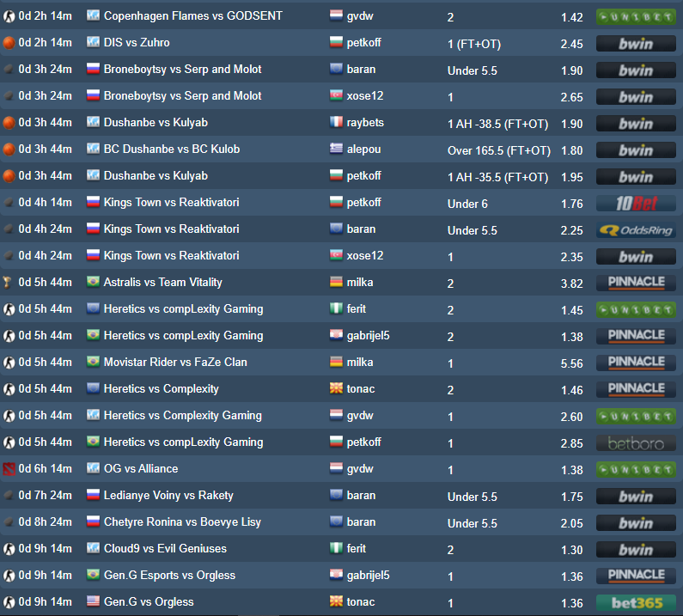Viewport: 683px width, 616px height.
Task: Open the OG vs Alliance match
Action: coord(141,469)
